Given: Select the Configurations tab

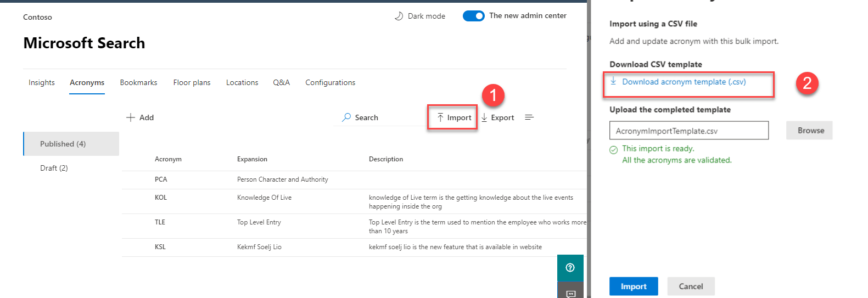Looking at the screenshot, I should pos(330,82).
